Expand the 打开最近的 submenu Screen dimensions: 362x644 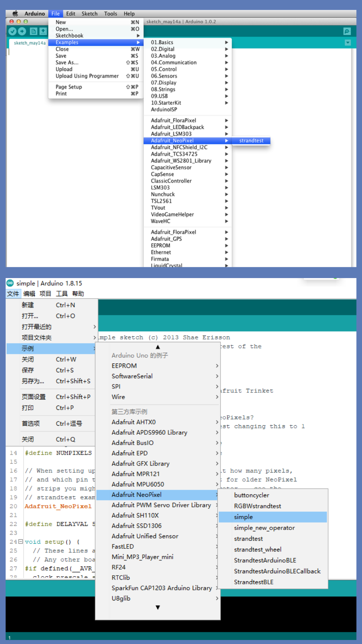coord(52,327)
